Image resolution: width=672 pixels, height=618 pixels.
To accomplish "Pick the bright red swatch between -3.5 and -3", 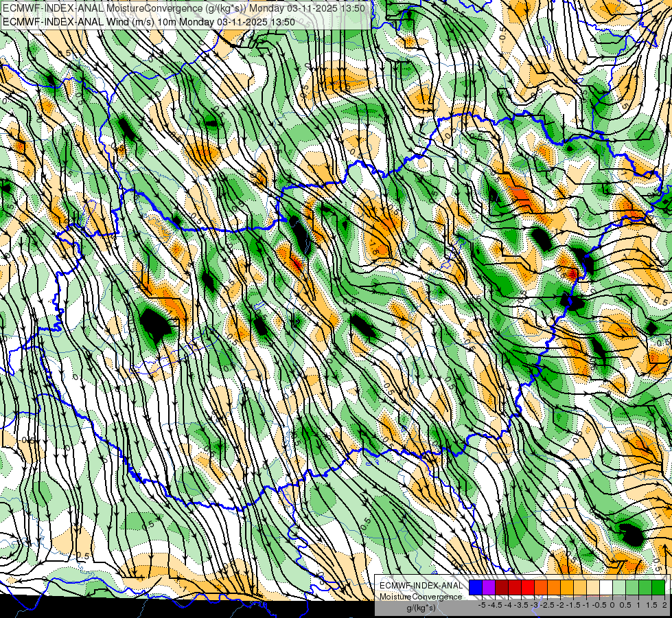I will [528, 588].
